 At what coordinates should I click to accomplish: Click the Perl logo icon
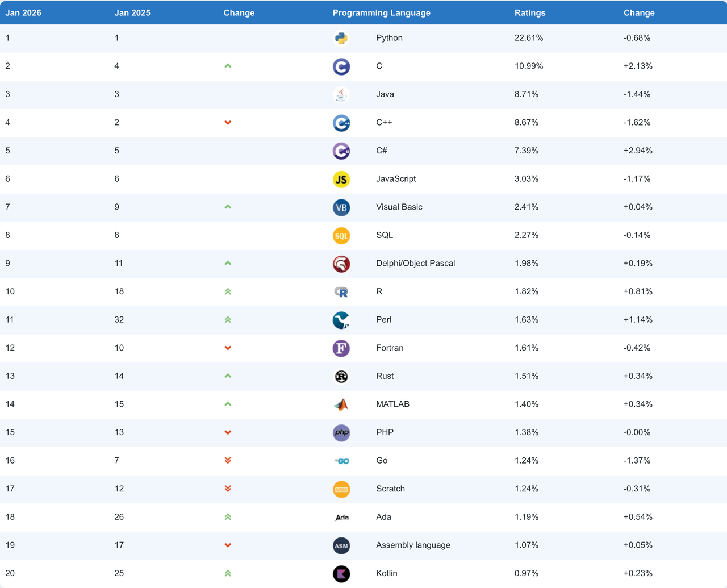341,320
